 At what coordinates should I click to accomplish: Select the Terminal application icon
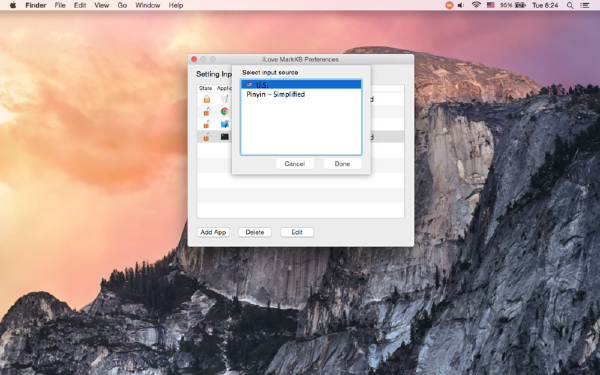[225, 137]
